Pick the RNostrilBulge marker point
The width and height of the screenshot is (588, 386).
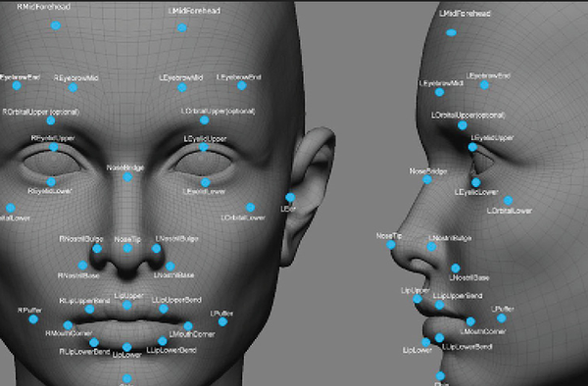[x=97, y=249]
